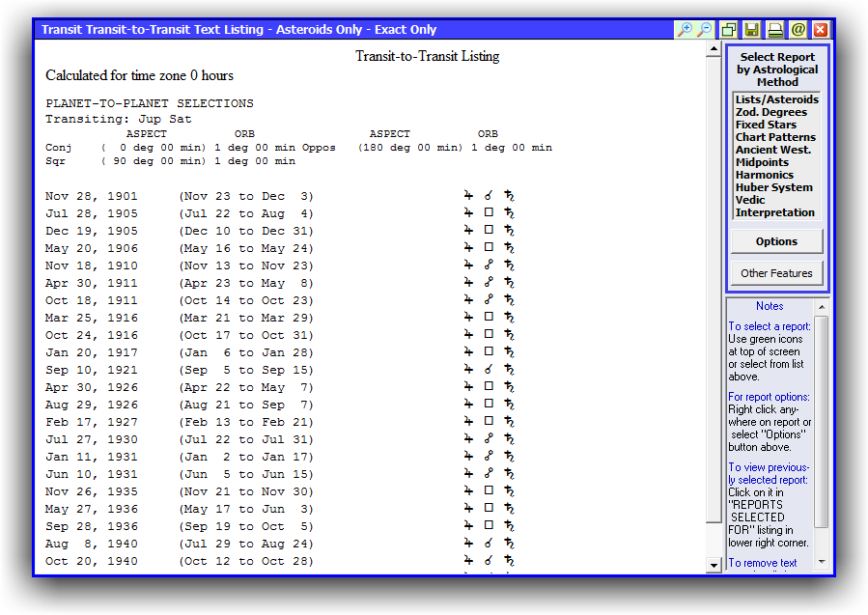Viewport: 868px width, 615px height.
Task: Select Chart Patterns report method
Action: tap(775, 137)
